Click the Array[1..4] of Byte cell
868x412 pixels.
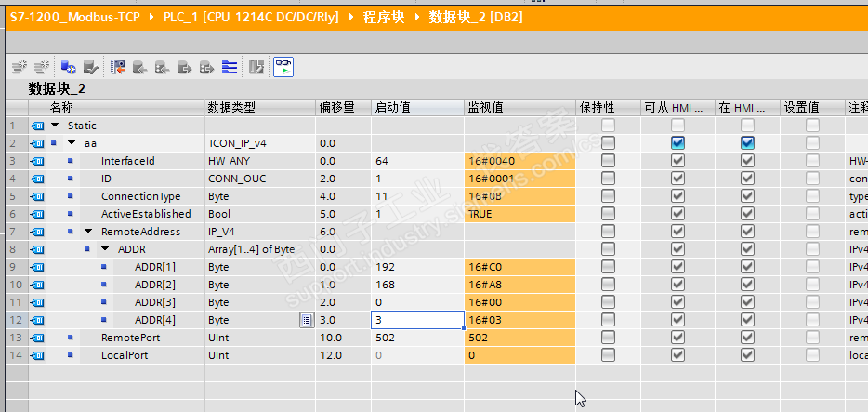(x=260, y=249)
